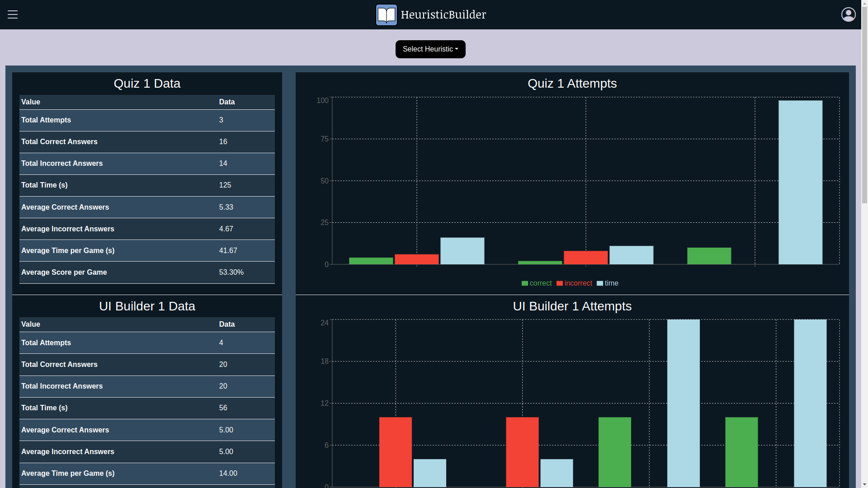Screen dimensions: 868x488
Task: Click the Average Score per Game row
Action: click(147, 272)
